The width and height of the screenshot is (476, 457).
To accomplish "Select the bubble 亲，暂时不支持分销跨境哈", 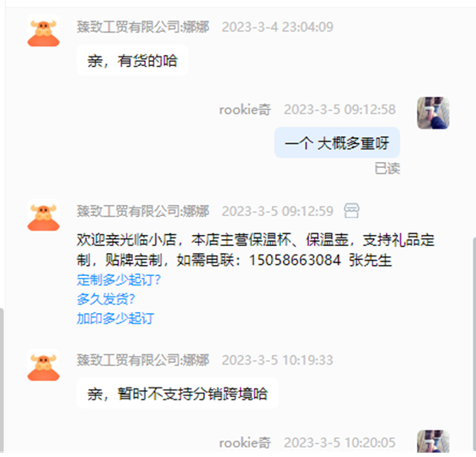I will point(178,394).
